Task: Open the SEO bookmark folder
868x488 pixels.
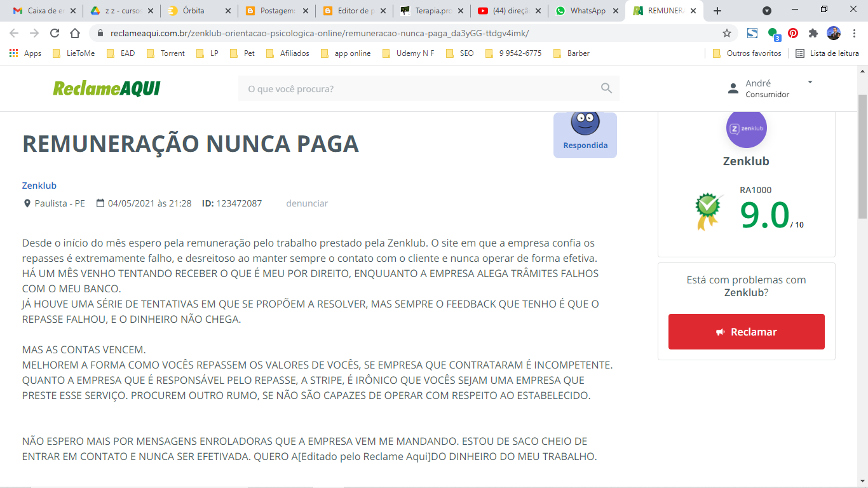Action: 459,53
